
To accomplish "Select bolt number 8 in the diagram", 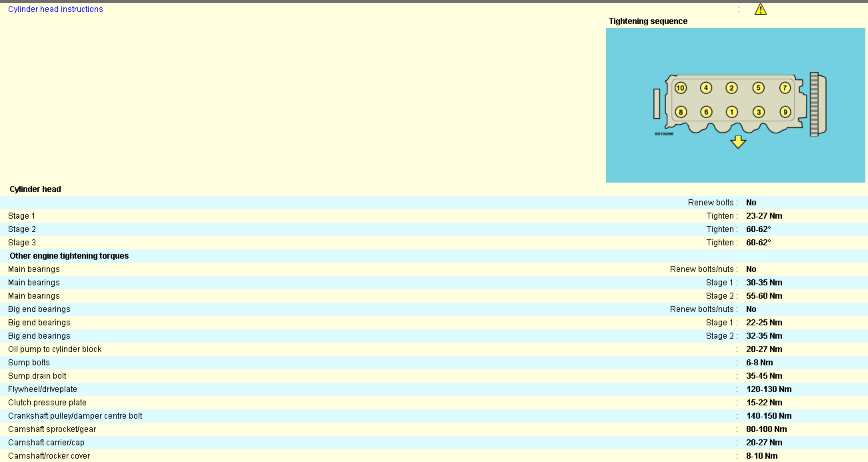I will tap(680, 112).
